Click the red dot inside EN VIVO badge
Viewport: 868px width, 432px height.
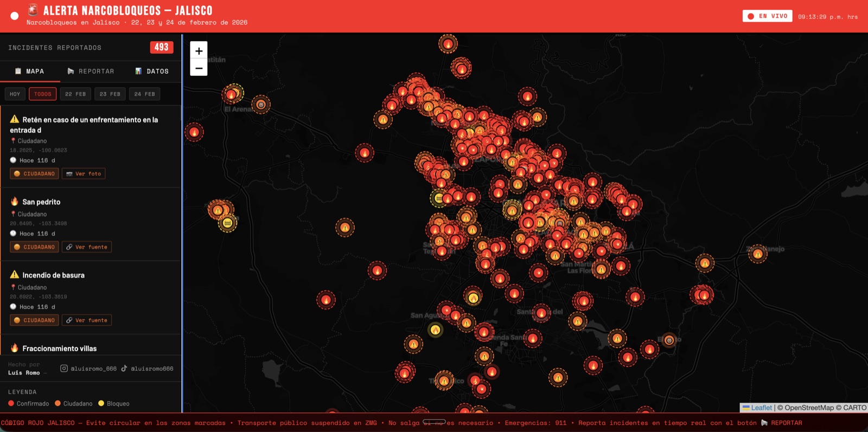pos(751,16)
